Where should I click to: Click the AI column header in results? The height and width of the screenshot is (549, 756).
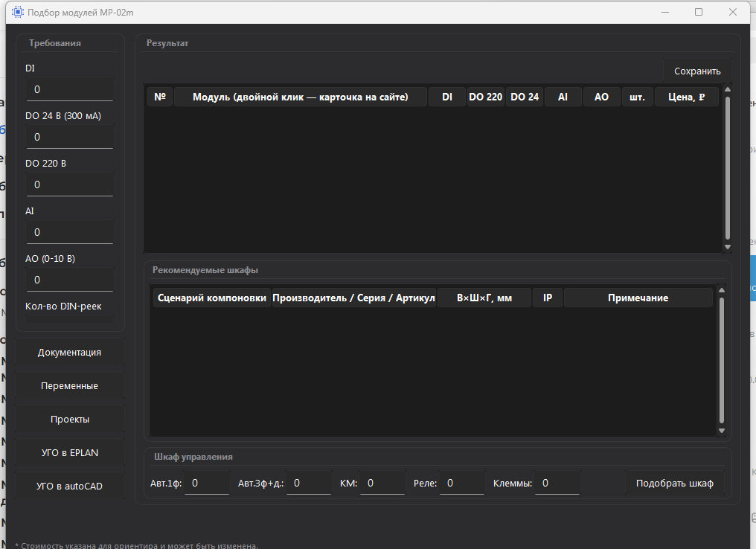pos(563,97)
